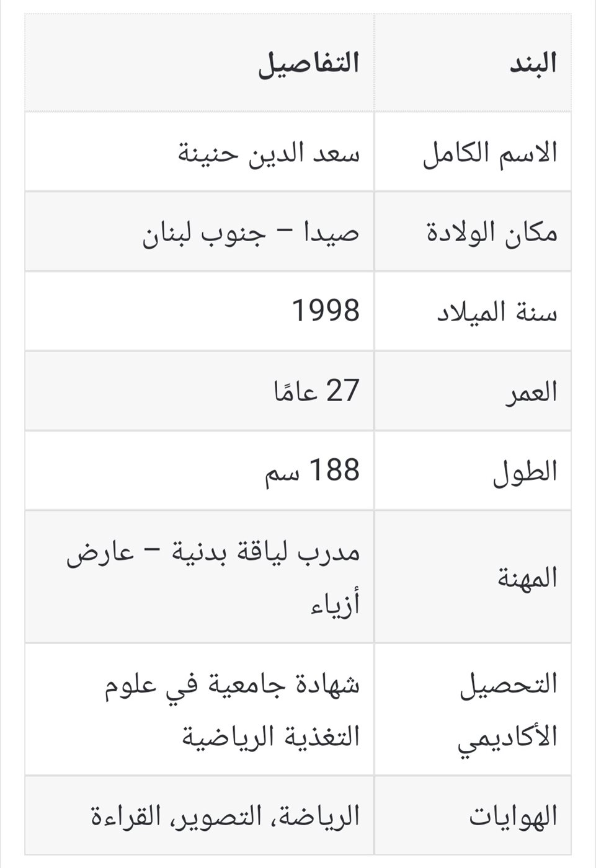596x868 pixels.
Task: Select the text شهادة جامعية في علوم
Action: coord(232,684)
